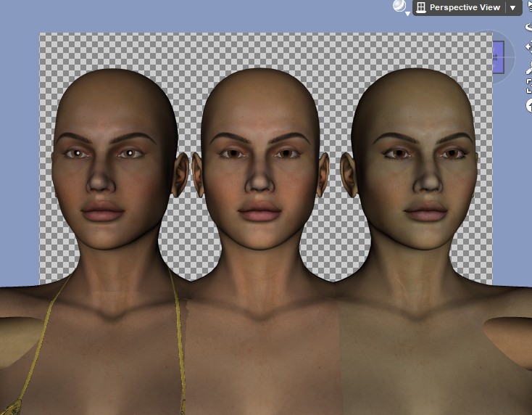The height and width of the screenshot is (415, 532).
Task: Expand the view selection dropdown arrow
Action: [x=513, y=8]
